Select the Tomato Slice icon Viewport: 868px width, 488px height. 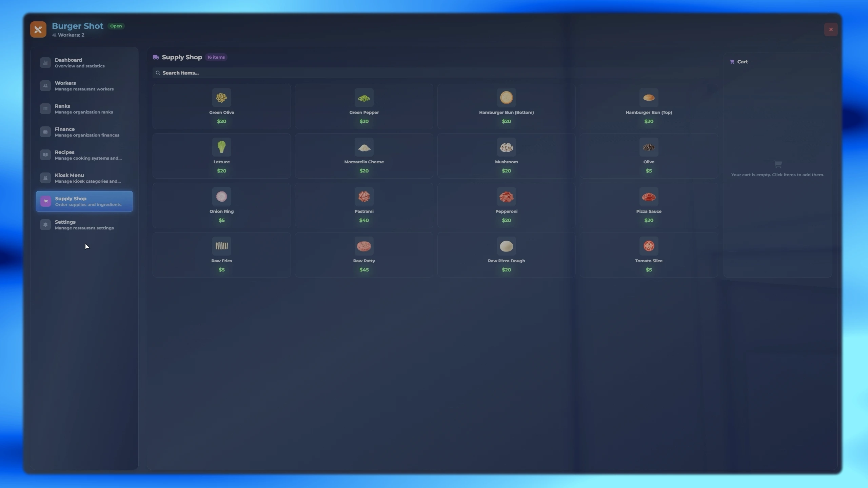coord(649,246)
